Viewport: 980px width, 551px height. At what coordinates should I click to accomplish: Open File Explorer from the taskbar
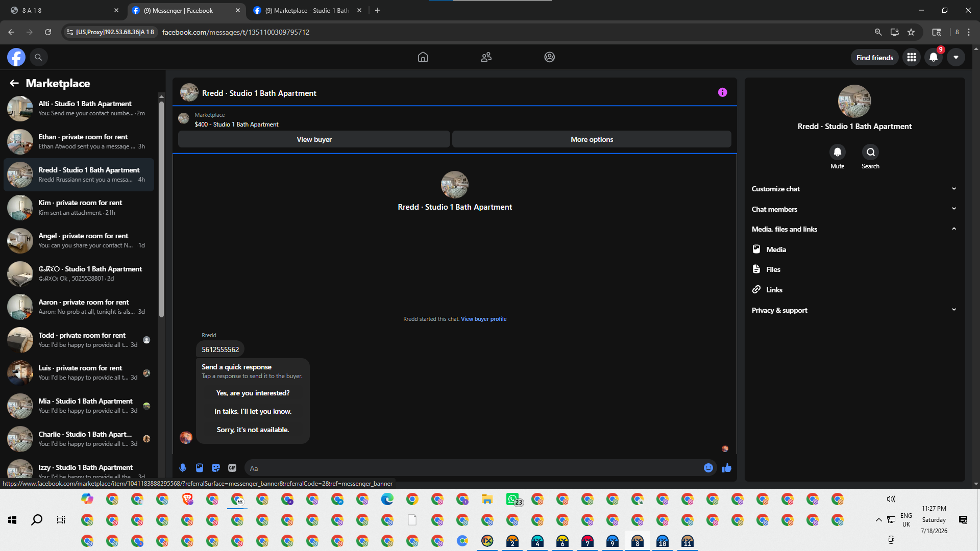(487, 499)
